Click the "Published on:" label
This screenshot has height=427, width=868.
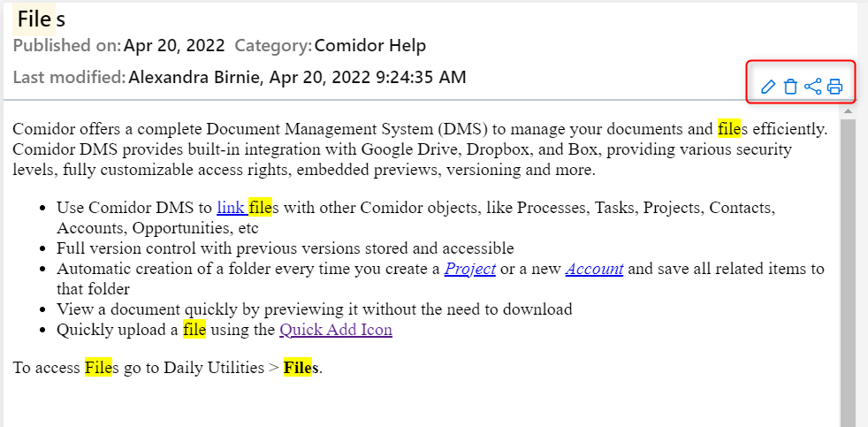66,46
